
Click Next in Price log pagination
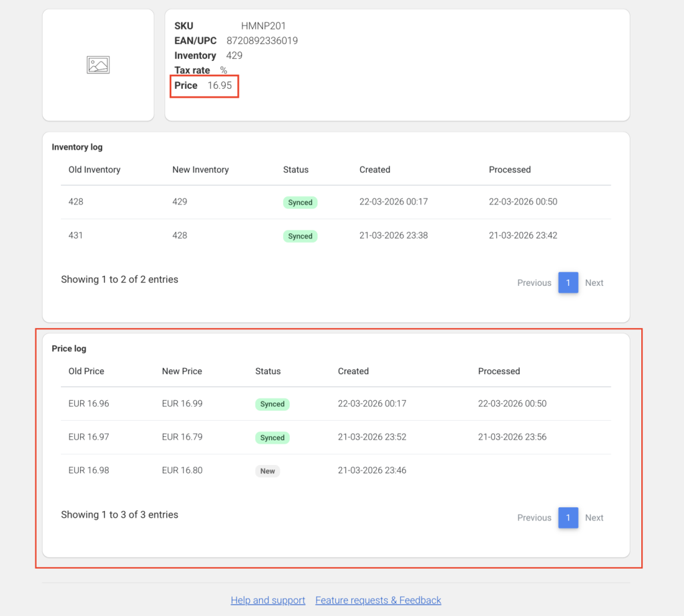click(x=594, y=518)
